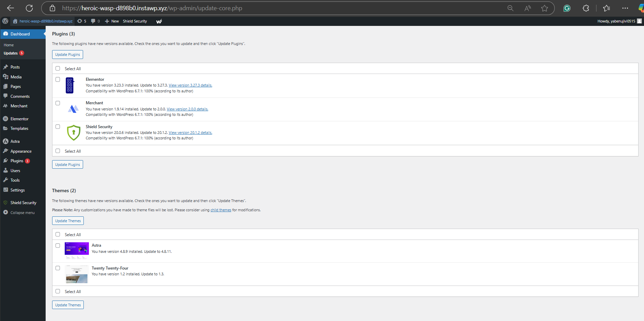The image size is (644, 321).
Task: Open Howdy, yabenujivi0515 account menu
Action: point(619,21)
